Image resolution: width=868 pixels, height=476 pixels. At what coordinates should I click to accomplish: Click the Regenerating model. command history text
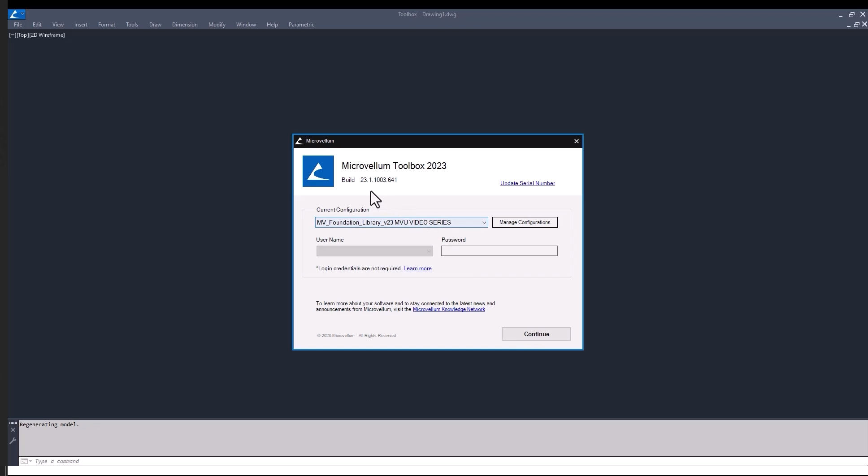pyautogui.click(x=49, y=424)
